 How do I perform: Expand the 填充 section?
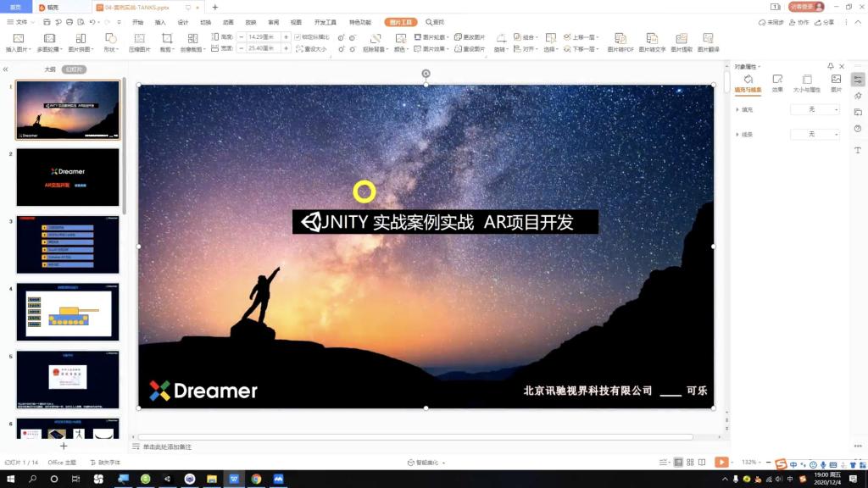point(736,110)
